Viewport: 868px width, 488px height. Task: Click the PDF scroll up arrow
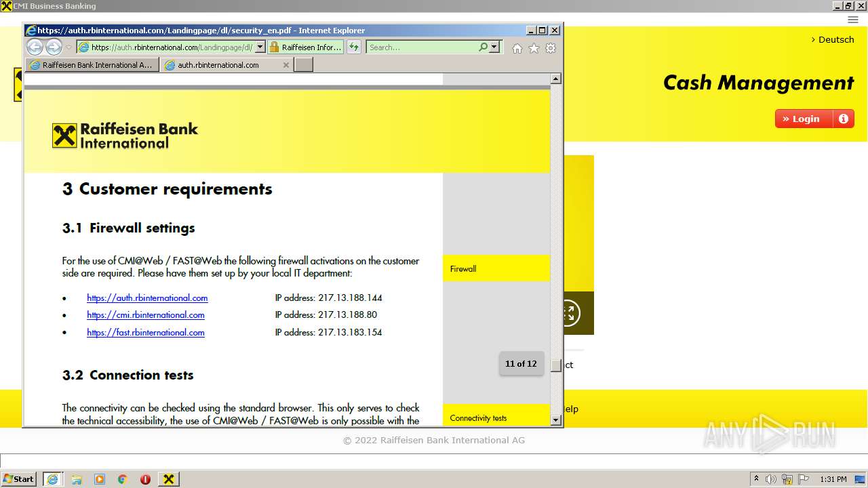pyautogui.click(x=556, y=79)
